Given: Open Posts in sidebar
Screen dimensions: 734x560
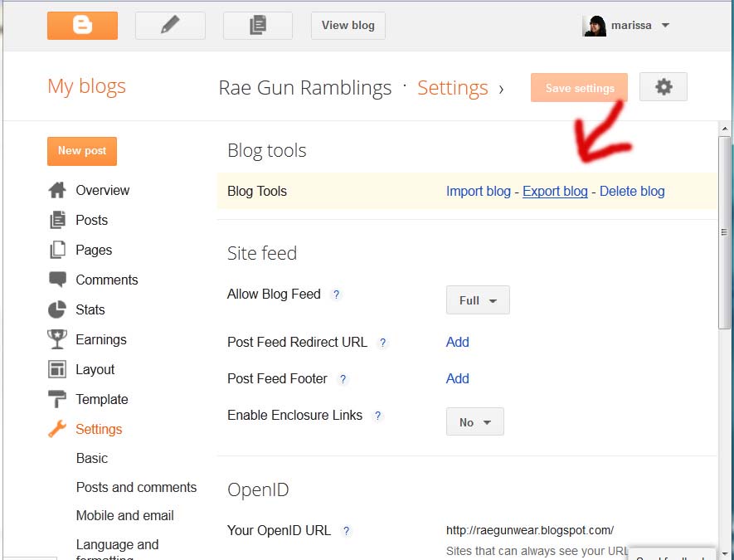Looking at the screenshot, I should [92, 220].
